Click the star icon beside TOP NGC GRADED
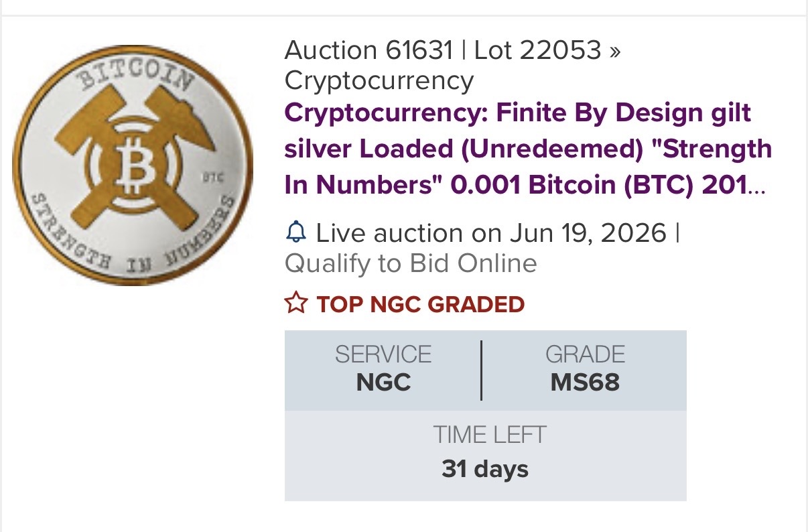Screen dimensions: 808x532 click(295, 304)
